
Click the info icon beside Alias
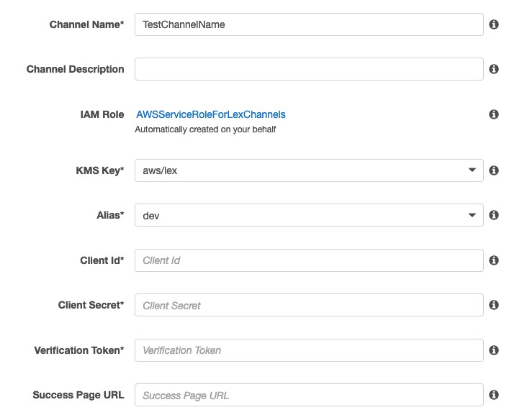point(494,215)
